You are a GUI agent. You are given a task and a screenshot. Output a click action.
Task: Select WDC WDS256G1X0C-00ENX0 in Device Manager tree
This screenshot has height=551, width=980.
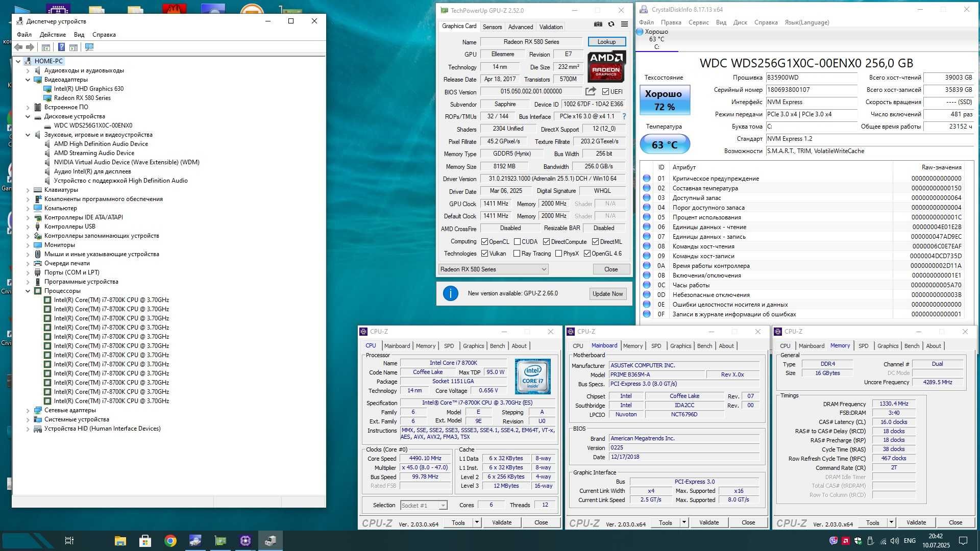click(x=93, y=126)
